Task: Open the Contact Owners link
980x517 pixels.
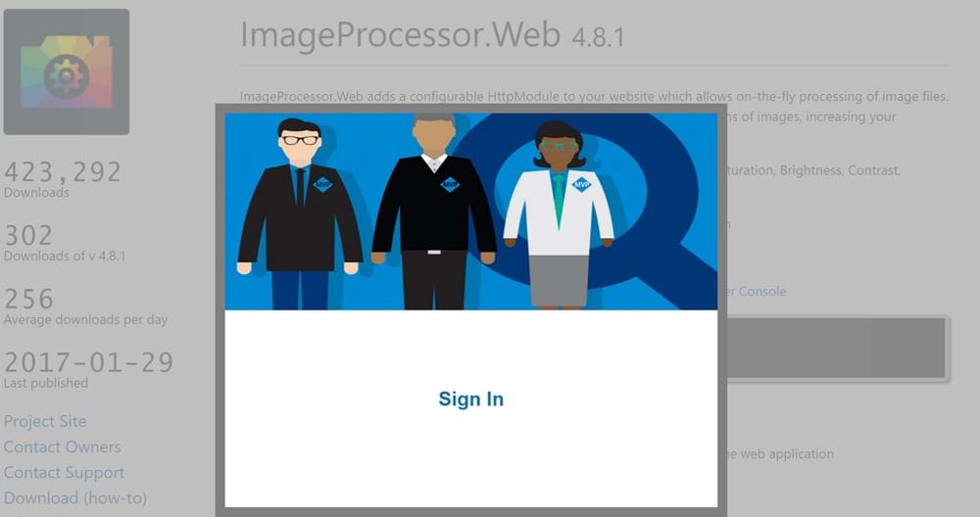Action: 62,447
